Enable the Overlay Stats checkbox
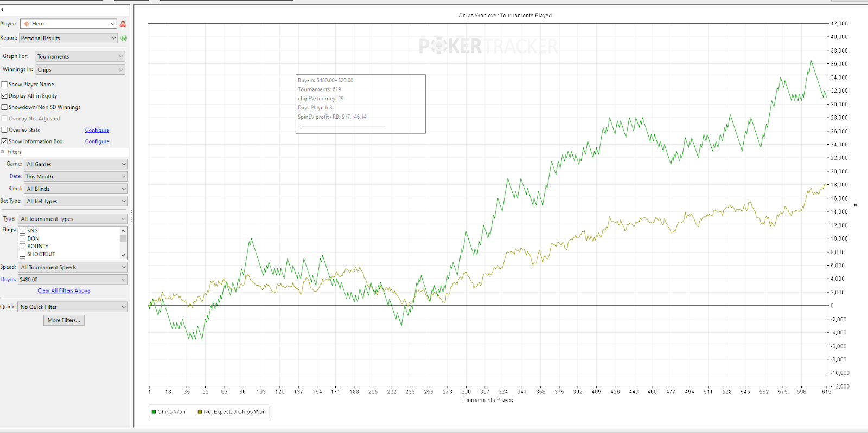 4,130
